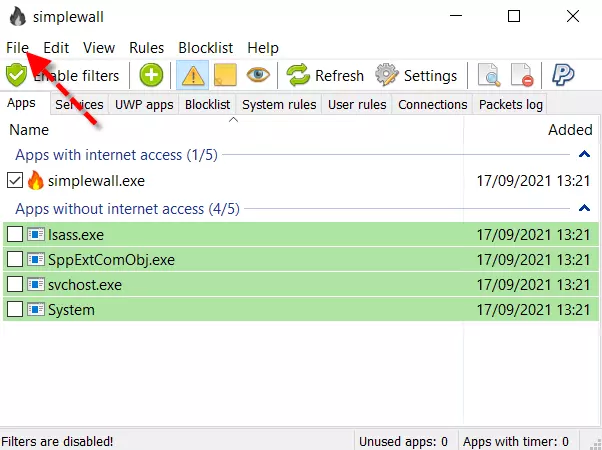
Task: Check the lsass.exe checkbox
Action: [15, 234]
